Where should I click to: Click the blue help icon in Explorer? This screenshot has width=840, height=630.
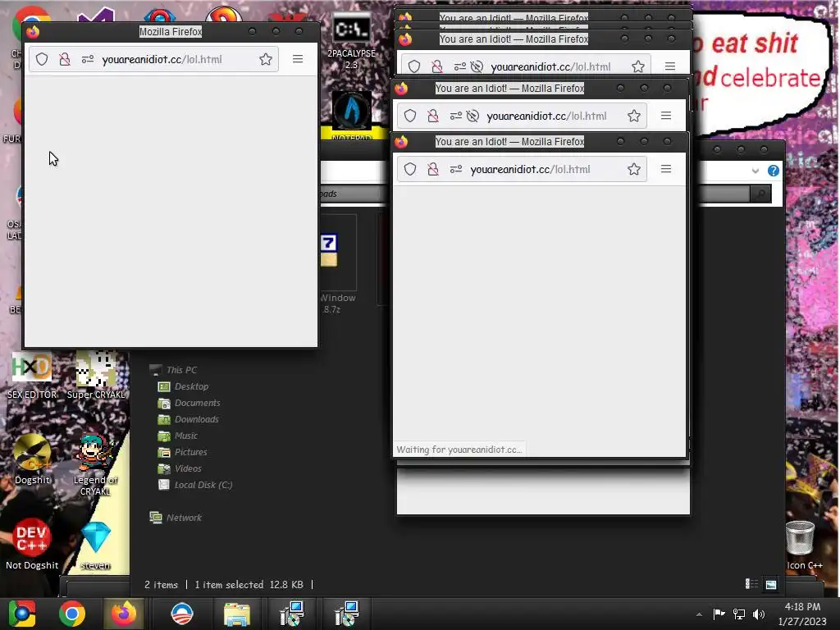[773, 171]
